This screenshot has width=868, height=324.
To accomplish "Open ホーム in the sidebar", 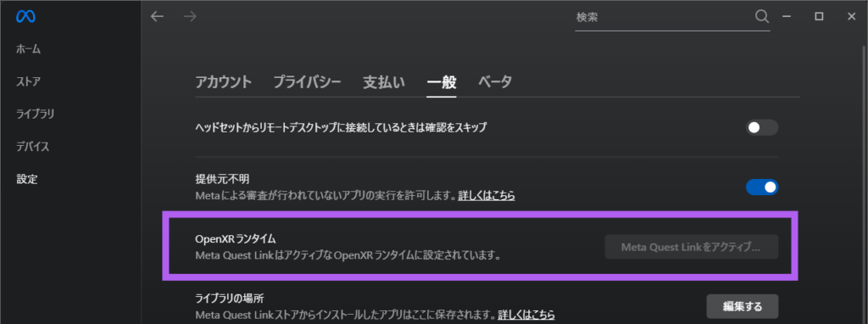I will 29,49.
